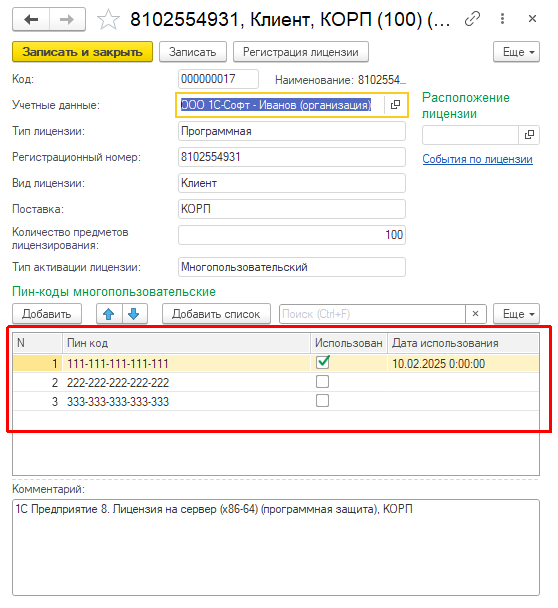Sort by Дата использования column header
This screenshot has height=608, width=558.
pyautogui.click(x=463, y=343)
